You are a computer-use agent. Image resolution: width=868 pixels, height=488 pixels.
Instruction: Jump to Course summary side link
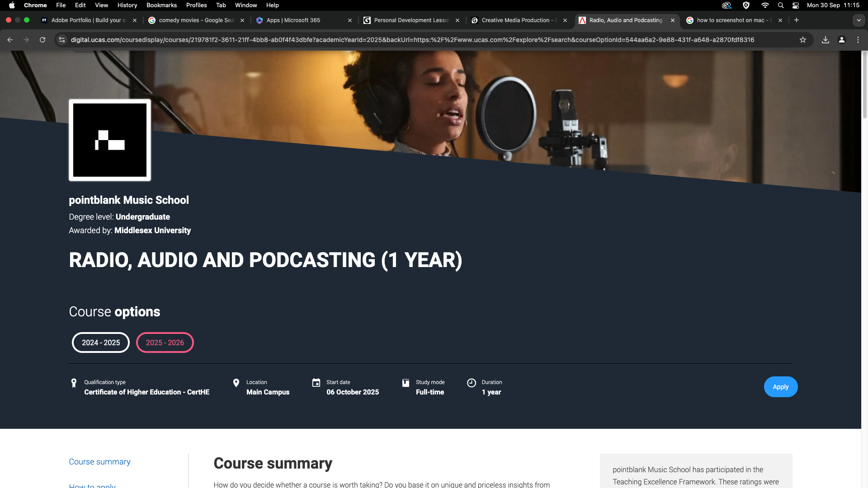click(x=99, y=462)
